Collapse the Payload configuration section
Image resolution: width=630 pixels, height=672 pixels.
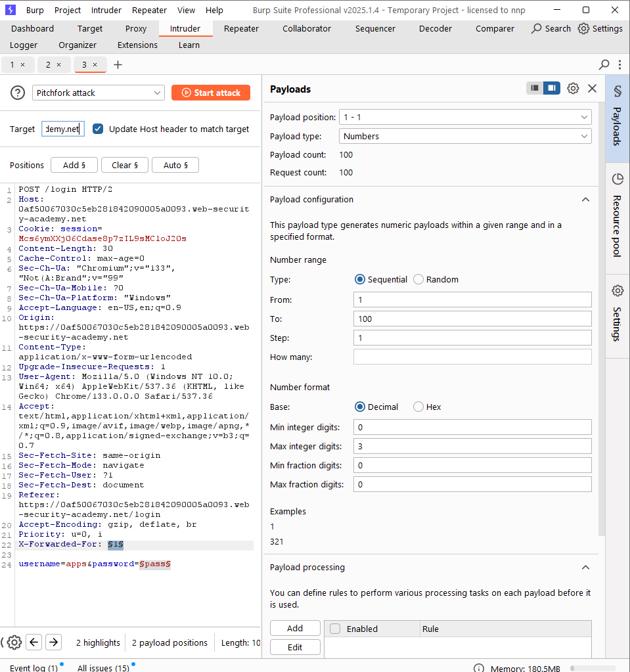click(585, 200)
